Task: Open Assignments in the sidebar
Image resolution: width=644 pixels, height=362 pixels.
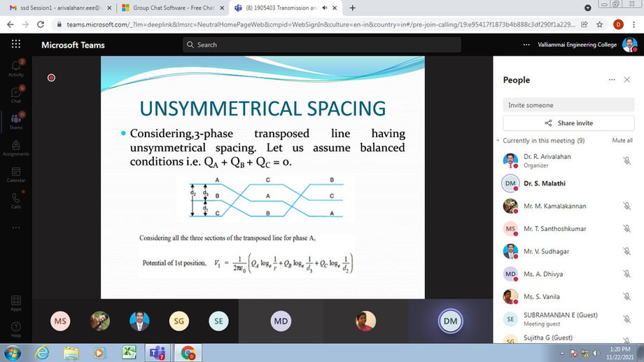Action: [16, 148]
